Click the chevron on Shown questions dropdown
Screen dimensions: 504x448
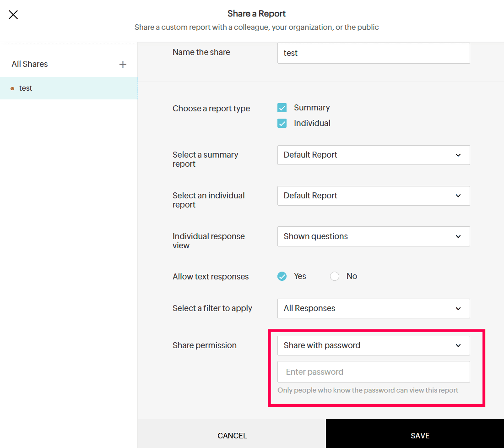click(x=458, y=237)
